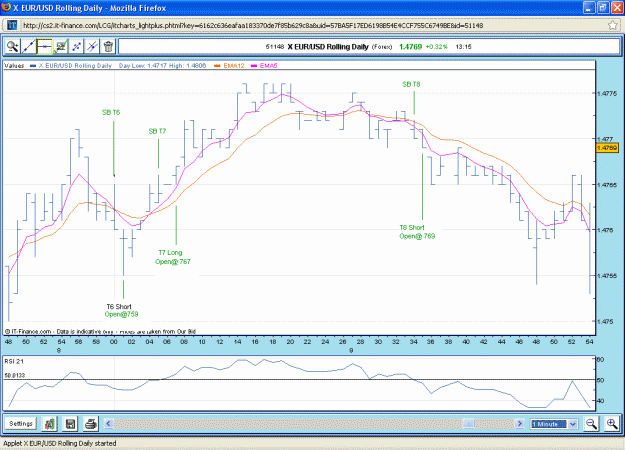This screenshot has width=625, height=450.
Task: Select the zoom magnifier tool in chart toolbar
Action: pyautogui.click(x=12, y=47)
